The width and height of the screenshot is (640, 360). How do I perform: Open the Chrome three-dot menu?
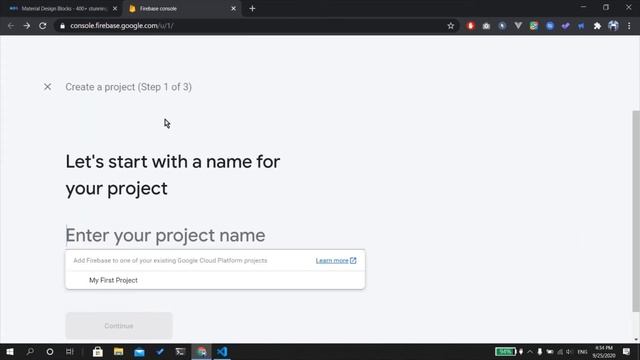pos(629,26)
